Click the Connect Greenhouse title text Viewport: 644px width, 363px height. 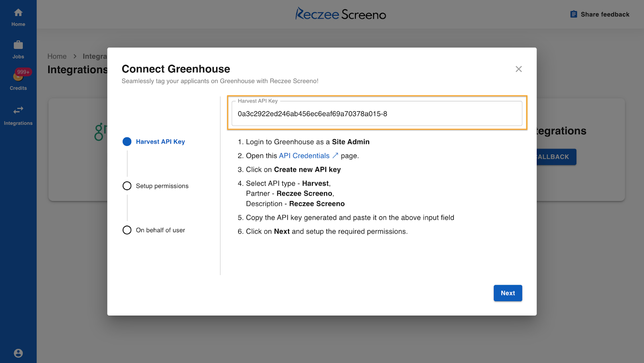pos(176,69)
